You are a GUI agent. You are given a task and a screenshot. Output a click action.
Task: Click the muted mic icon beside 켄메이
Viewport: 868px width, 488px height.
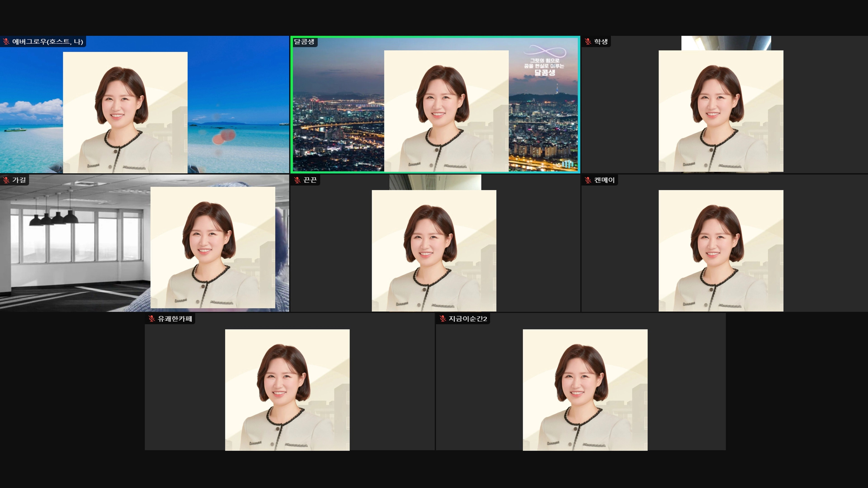pos(588,180)
